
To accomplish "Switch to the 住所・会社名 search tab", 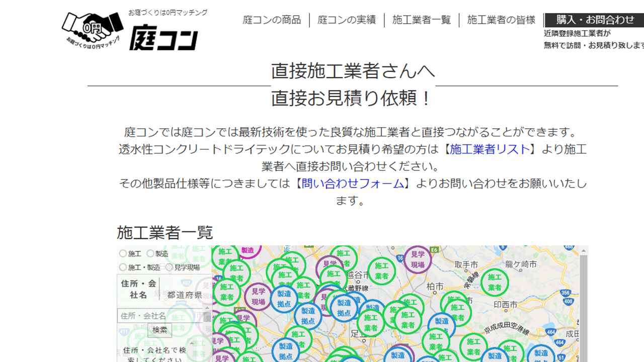I will point(138,289).
